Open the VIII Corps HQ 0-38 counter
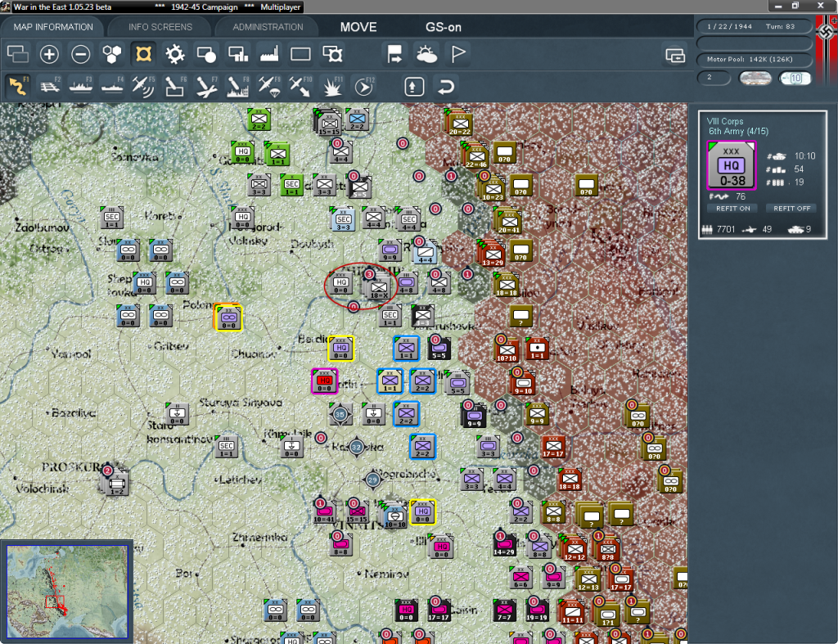 (x=731, y=165)
